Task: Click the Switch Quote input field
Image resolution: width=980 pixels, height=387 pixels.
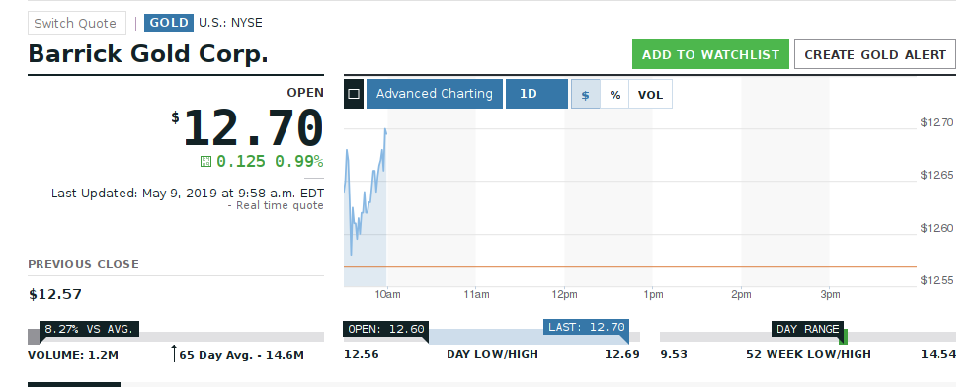Action: (x=77, y=23)
